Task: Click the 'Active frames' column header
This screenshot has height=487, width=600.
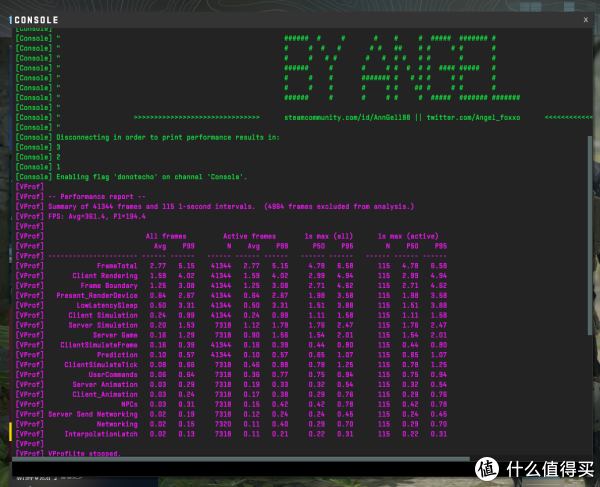Action: tap(239, 236)
